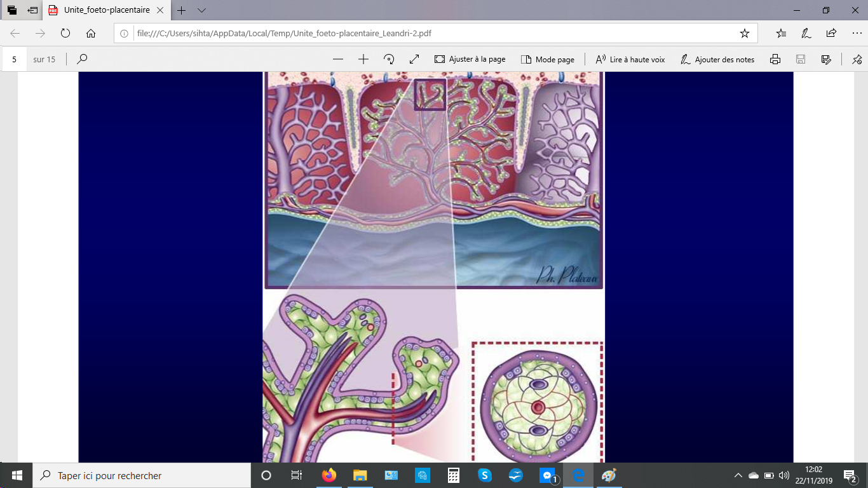Viewport: 868px width, 488px height.
Task: Launch Firefox from the taskbar
Action: [x=329, y=475]
